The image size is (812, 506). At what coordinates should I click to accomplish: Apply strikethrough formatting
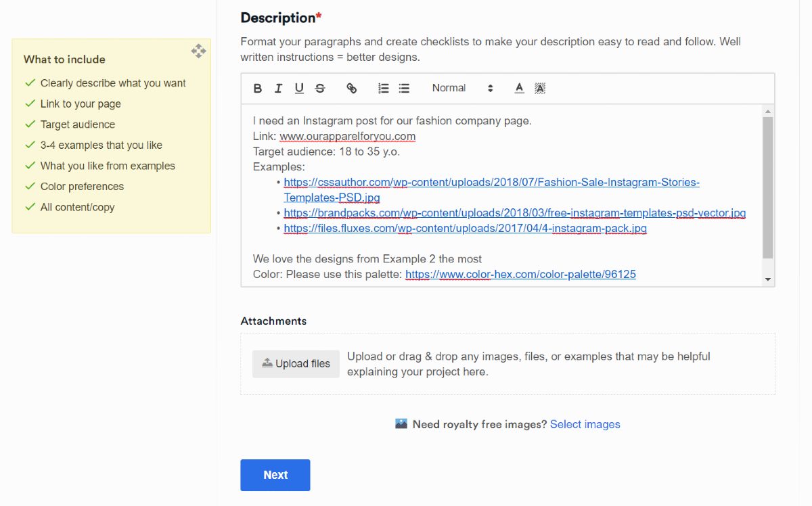tap(320, 88)
